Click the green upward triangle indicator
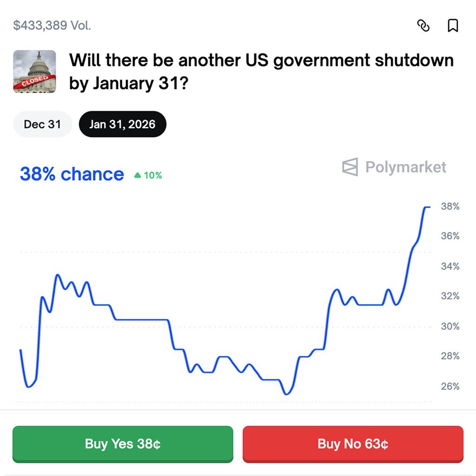Image resolution: width=476 pixels, height=476 pixels. click(x=138, y=175)
